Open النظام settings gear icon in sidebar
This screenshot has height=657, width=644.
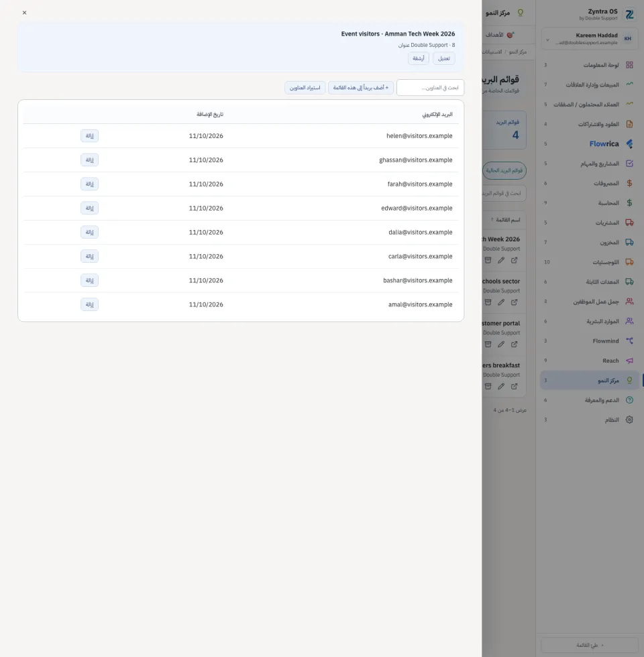[629, 420]
